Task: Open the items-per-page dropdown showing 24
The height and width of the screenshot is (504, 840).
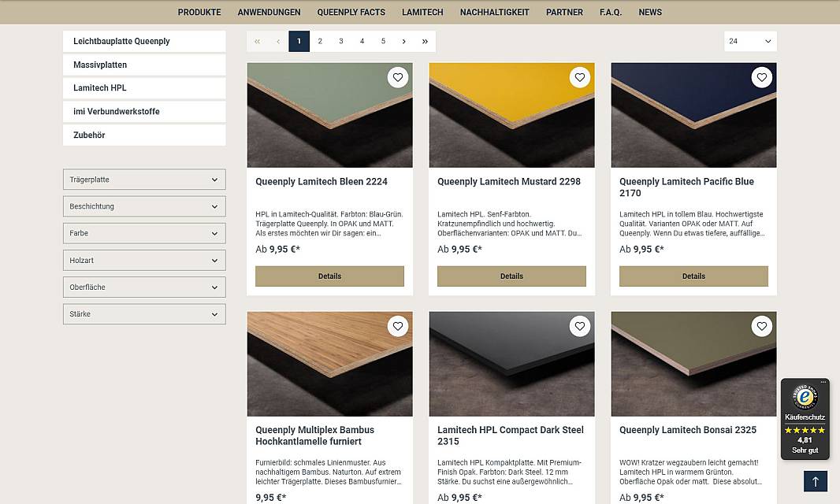Action: 750,41
